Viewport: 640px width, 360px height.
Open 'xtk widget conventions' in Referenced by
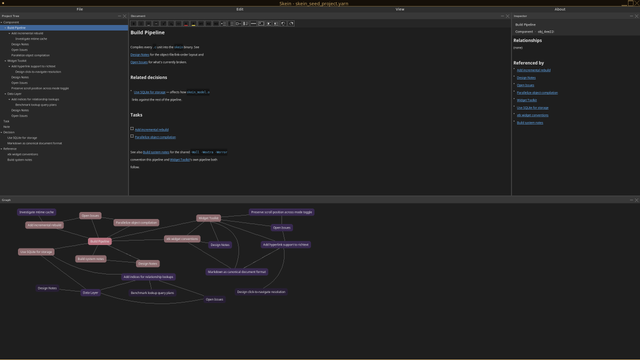532,115
